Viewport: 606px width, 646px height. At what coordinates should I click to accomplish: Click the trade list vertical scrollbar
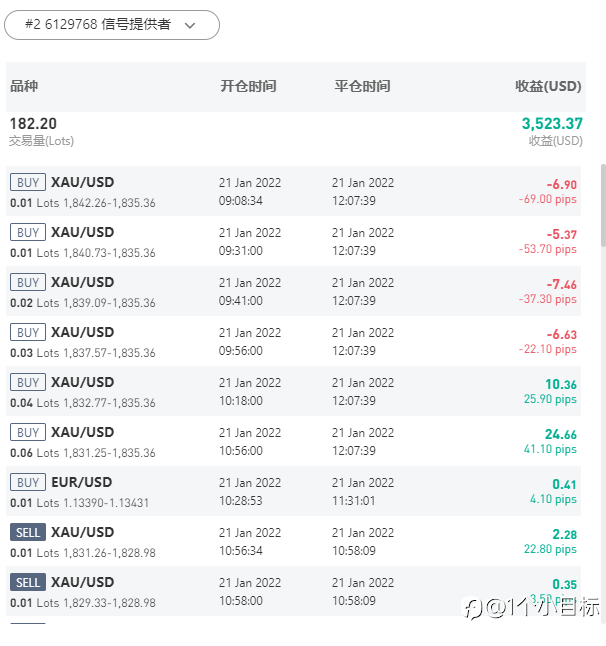(602, 205)
